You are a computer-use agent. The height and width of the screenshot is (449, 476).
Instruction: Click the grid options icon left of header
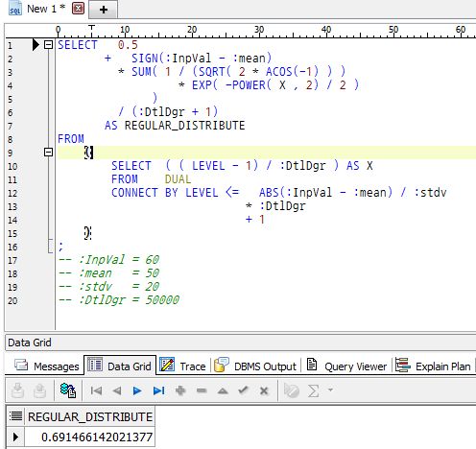coord(15,416)
